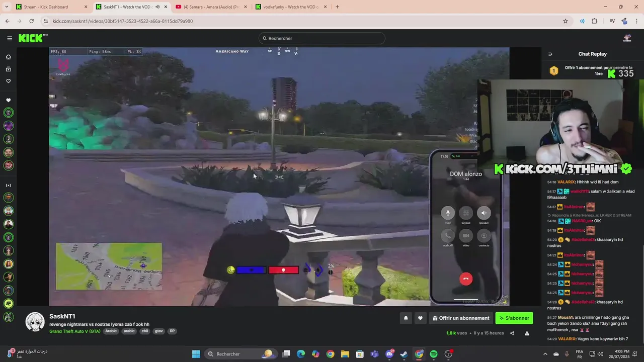
Task: Open the Chrome three-dot menu
Action: click(x=636, y=21)
